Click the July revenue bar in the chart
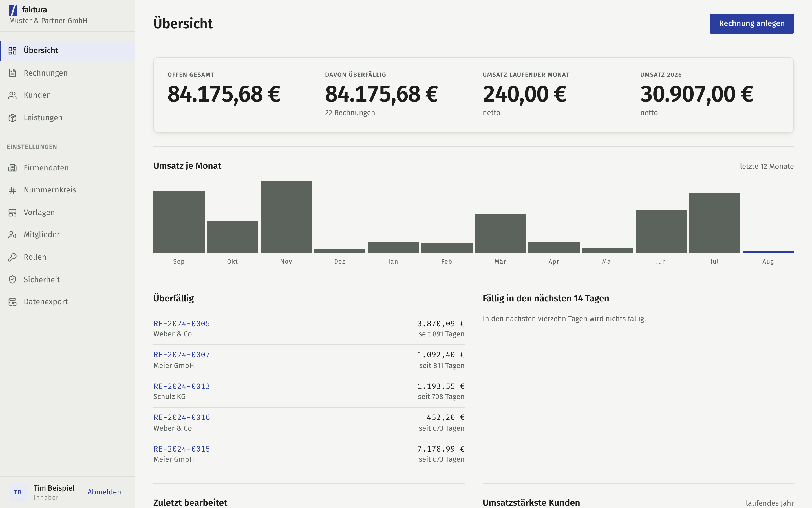 [714, 223]
